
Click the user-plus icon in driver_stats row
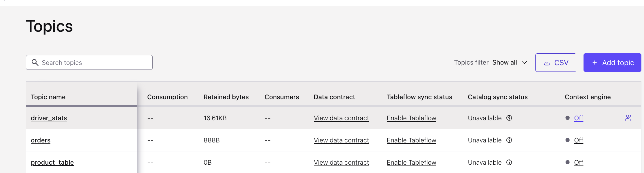pyautogui.click(x=628, y=118)
